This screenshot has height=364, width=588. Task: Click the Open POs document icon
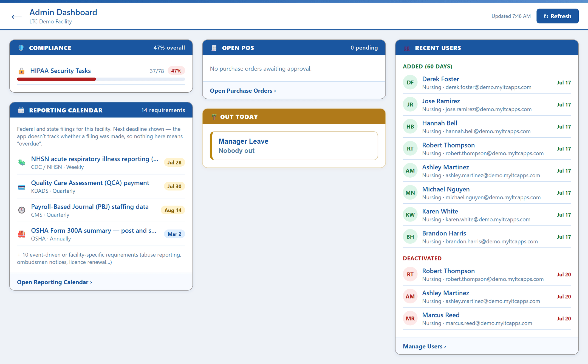click(214, 48)
